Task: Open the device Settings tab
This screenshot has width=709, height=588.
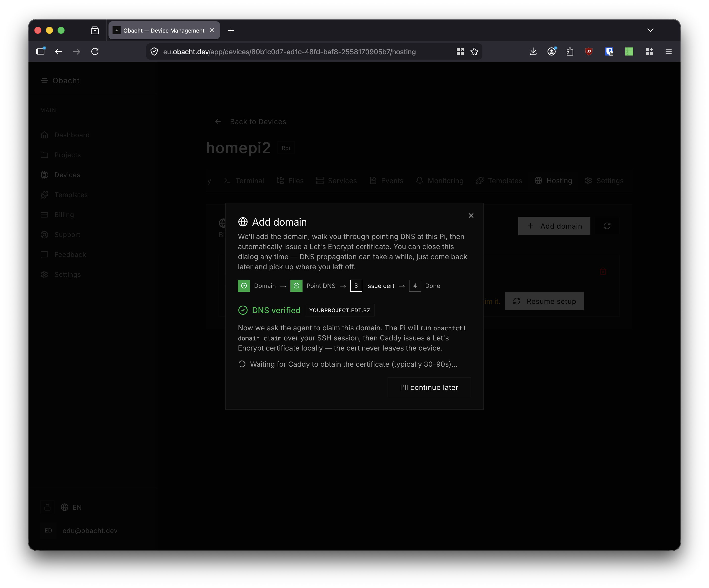Action: tap(604, 181)
